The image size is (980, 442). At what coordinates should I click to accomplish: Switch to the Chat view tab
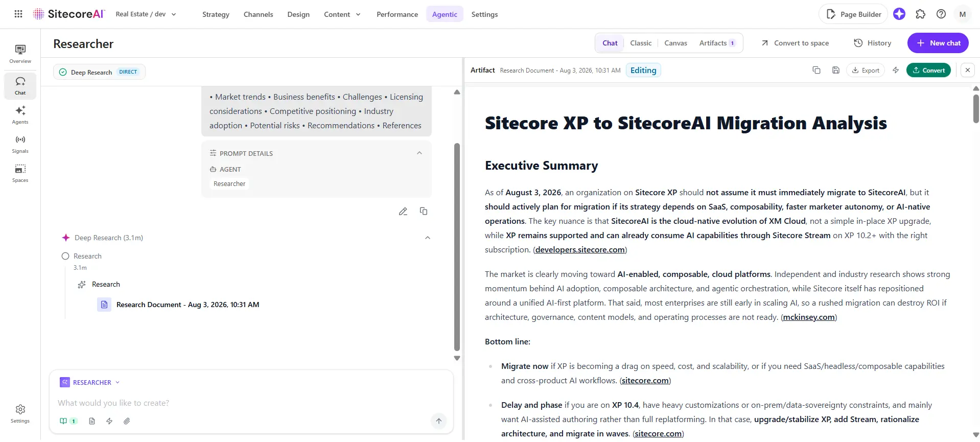[610, 43]
